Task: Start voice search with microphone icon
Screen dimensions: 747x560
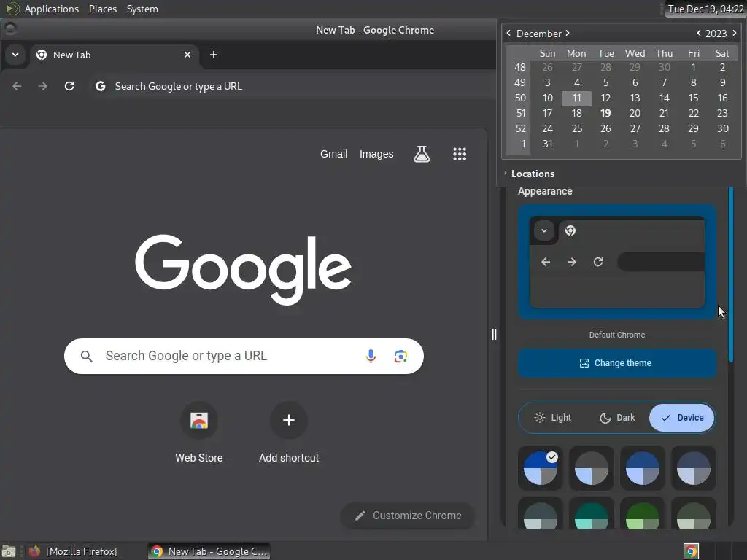Action: coord(371,356)
